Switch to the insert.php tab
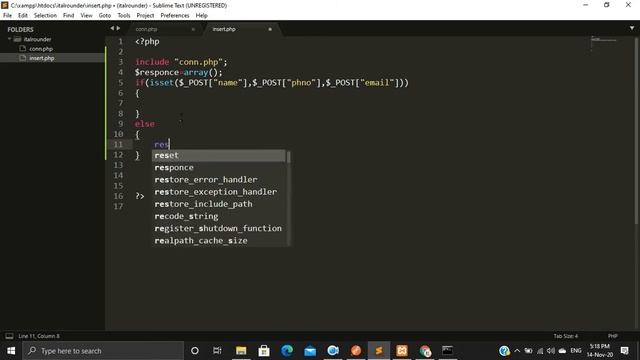 coord(224,29)
